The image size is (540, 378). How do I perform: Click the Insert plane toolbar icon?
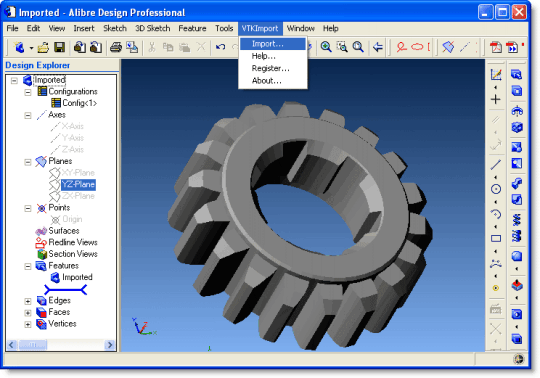pos(448,47)
